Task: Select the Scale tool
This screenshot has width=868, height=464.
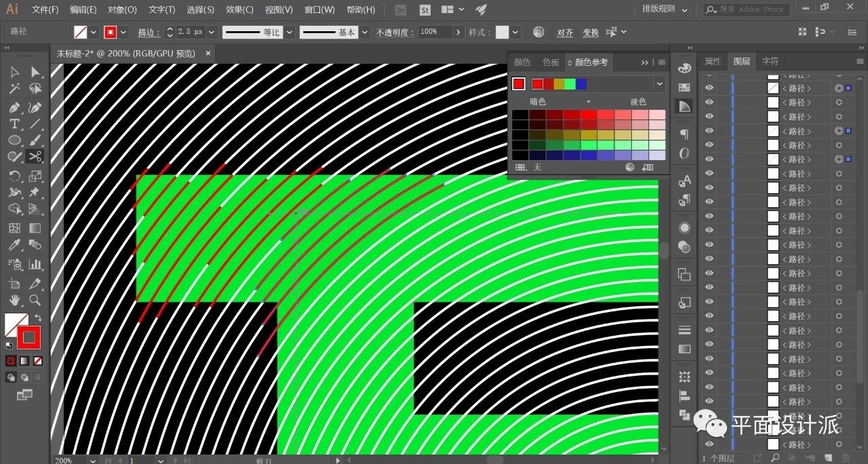Action: (x=35, y=176)
